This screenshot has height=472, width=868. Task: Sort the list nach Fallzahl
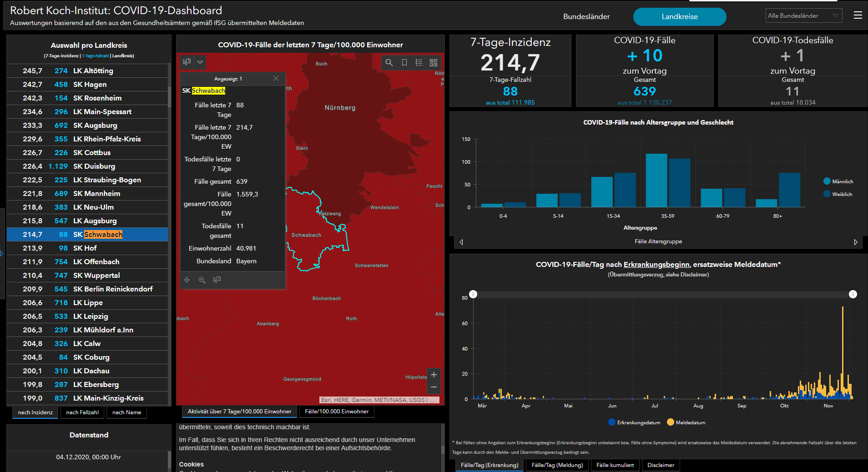(x=82, y=412)
